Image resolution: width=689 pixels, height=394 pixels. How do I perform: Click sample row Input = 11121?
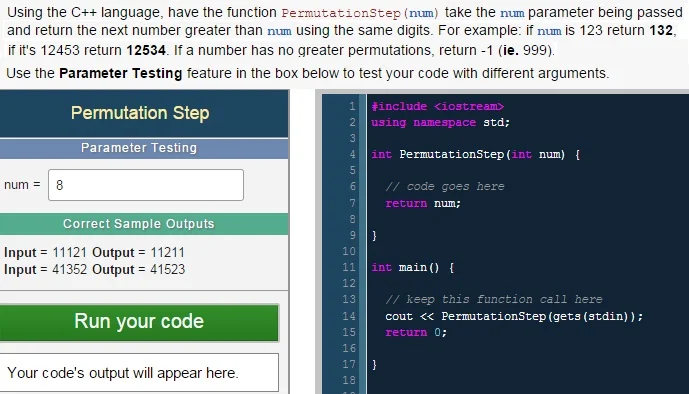pos(94,253)
